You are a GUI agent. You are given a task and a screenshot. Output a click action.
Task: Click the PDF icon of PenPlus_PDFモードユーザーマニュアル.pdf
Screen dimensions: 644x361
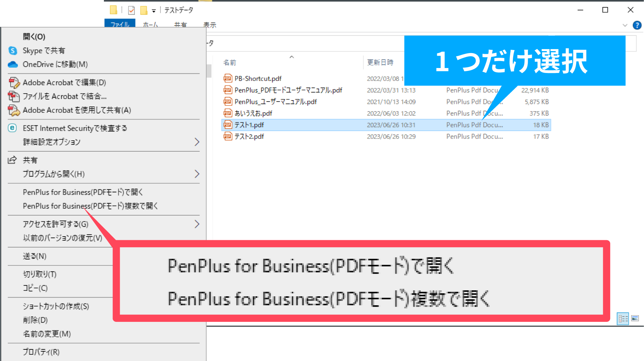pyautogui.click(x=228, y=90)
